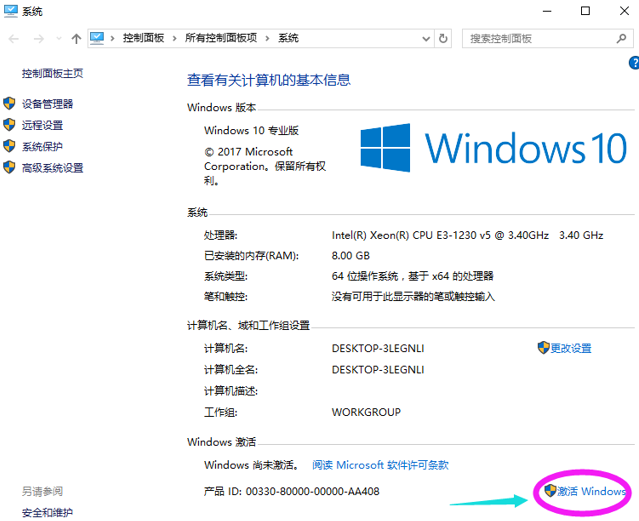Open 阅读 Microsoft 软件许可条款 link

tap(379, 465)
